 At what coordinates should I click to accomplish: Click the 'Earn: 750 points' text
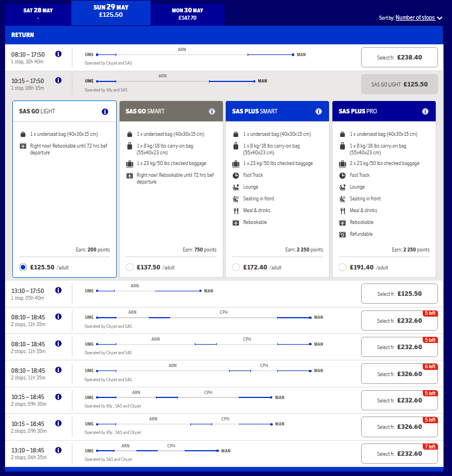coord(199,250)
